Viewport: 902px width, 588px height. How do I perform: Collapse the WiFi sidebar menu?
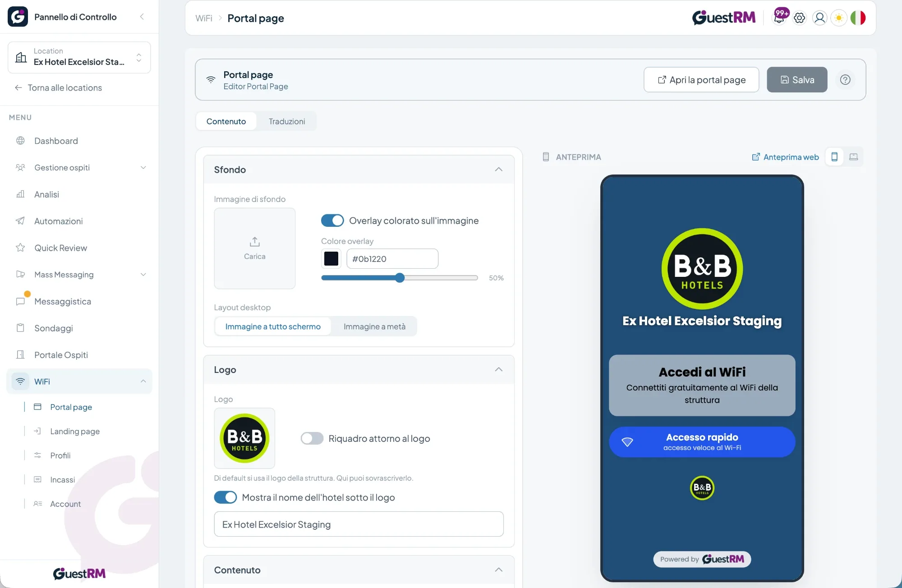[x=143, y=381]
